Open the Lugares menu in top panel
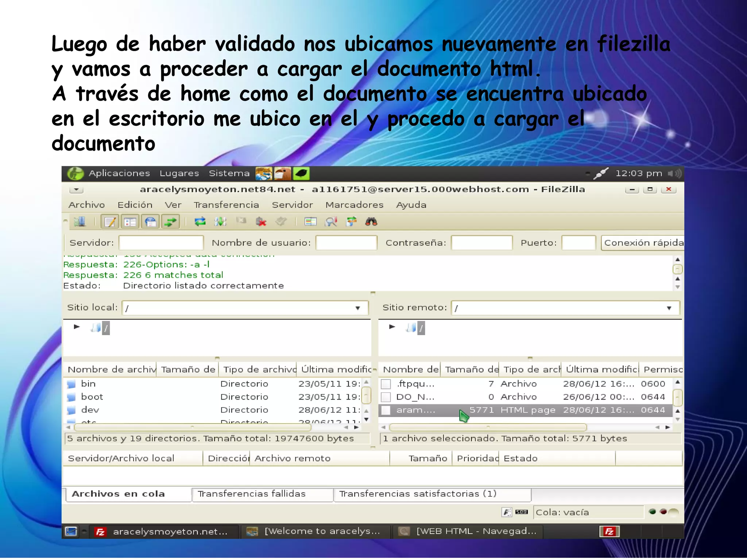This screenshot has width=747, height=560. coord(179,174)
